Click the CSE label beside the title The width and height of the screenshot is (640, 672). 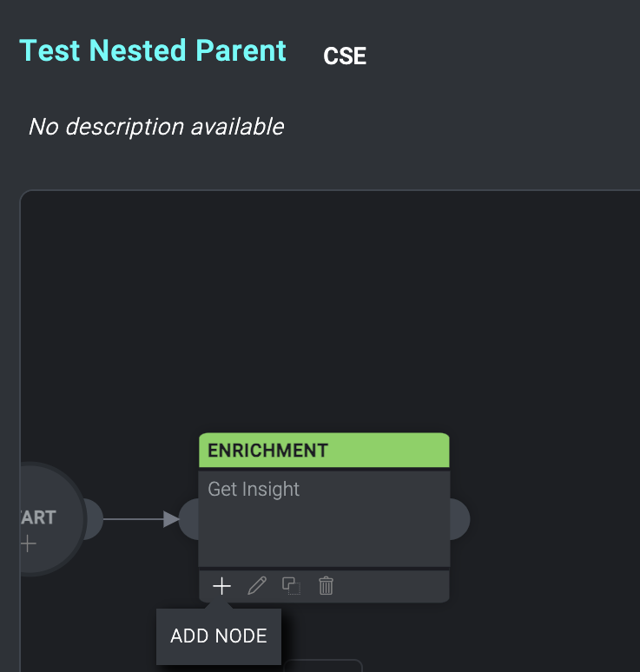(x=345, y=56)
